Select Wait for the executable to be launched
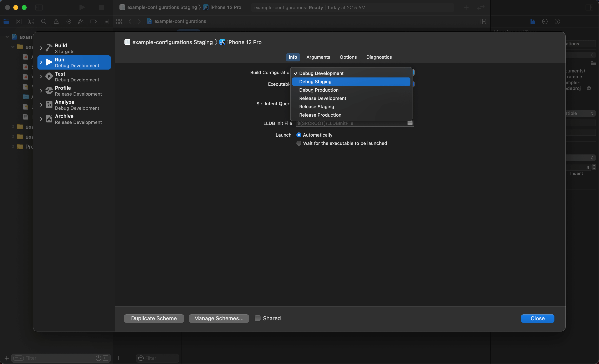 point(299,143)
